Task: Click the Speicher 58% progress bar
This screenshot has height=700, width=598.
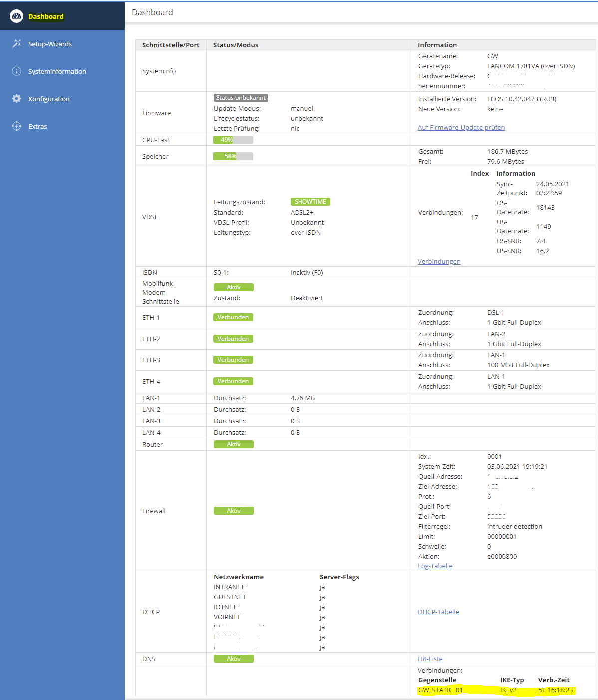Action: (233, 156)
